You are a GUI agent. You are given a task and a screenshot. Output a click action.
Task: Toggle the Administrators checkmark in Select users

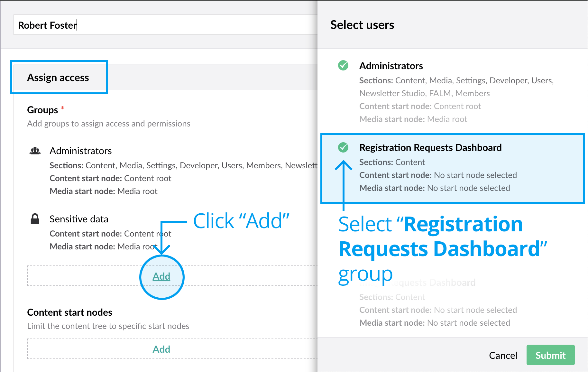pos(343,65)
